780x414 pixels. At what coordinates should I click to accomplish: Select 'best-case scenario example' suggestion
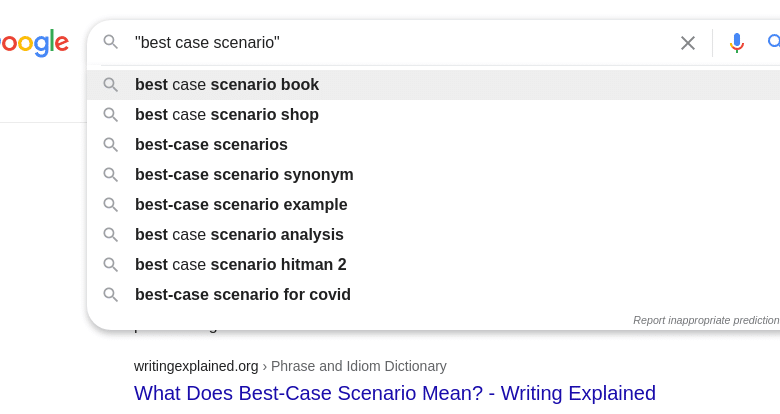[241, 205]
